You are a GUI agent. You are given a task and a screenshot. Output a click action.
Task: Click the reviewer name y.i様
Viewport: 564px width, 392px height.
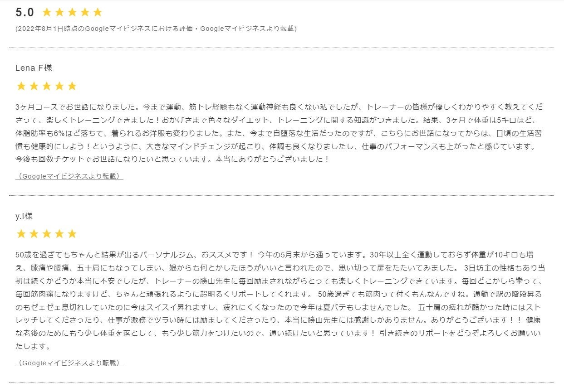(x=24, y=216)
